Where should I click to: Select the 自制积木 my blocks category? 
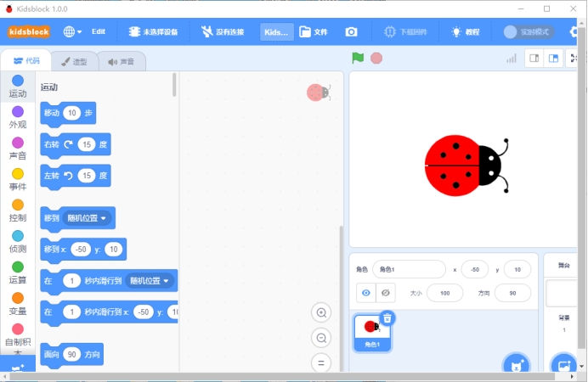coord(18,338)
